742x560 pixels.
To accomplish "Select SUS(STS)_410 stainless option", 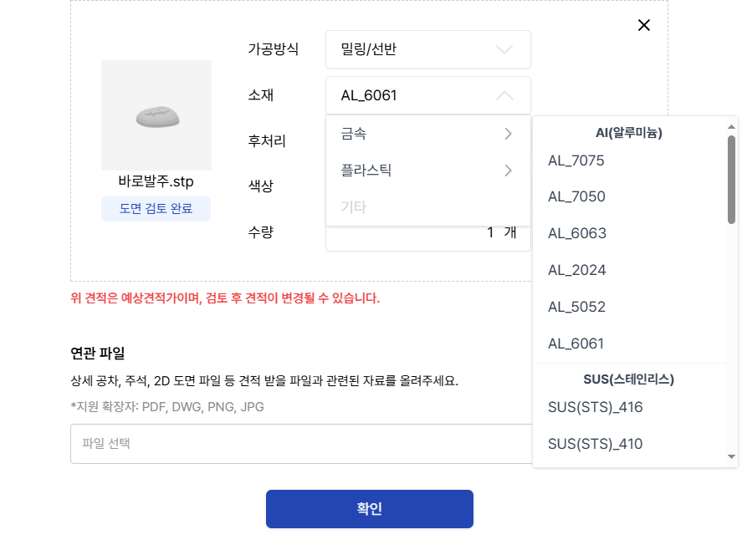I will tap(595, 444).
